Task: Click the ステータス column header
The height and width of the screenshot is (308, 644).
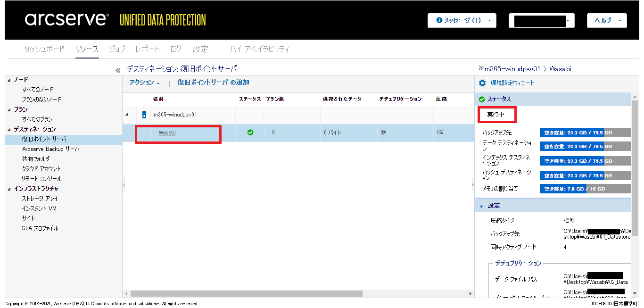Action: pyautogui.click(x=250, y=99)
